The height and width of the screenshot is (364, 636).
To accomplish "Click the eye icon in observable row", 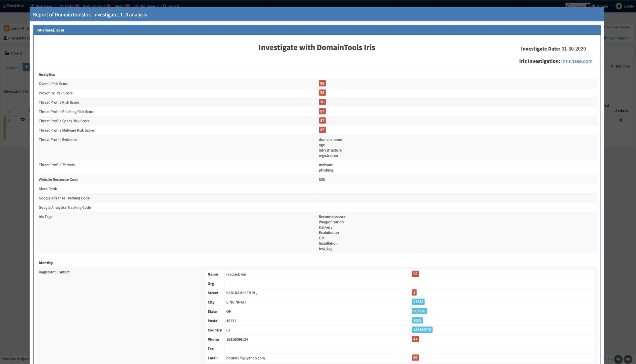I will (23, 119).
